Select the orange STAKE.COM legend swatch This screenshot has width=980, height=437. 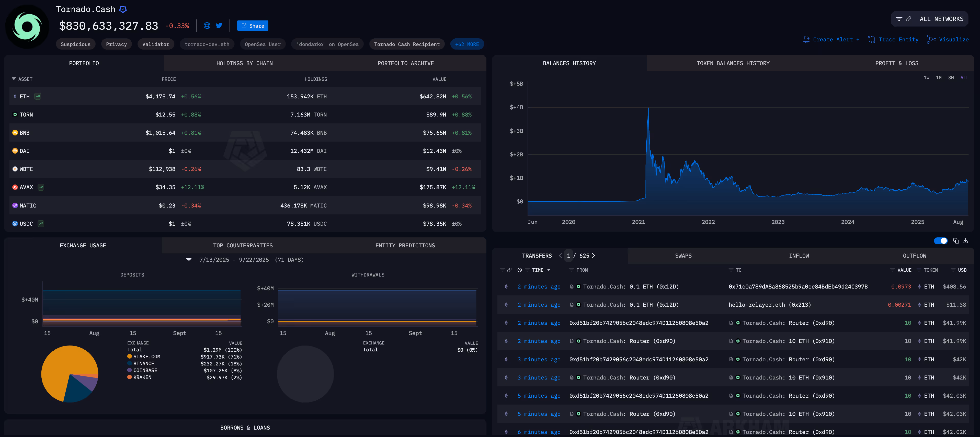[x=130, y=356]
